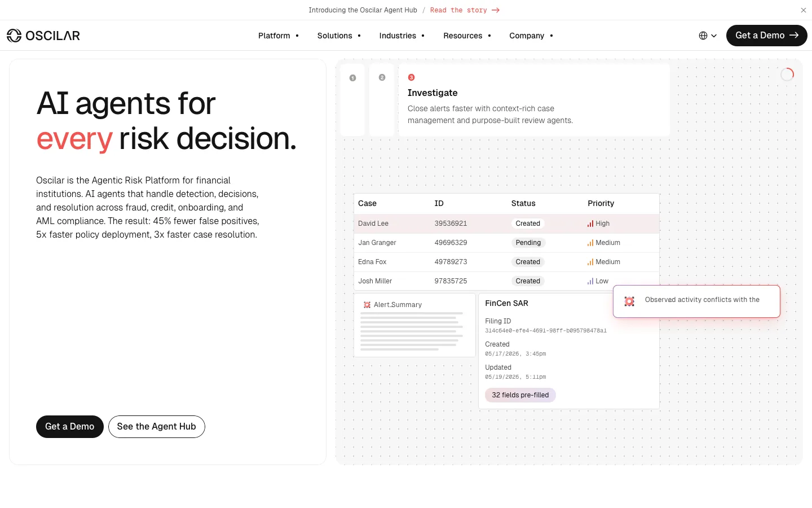Click the Created date 05/17/2026
812x508 pixels.
tap(515, 354)
